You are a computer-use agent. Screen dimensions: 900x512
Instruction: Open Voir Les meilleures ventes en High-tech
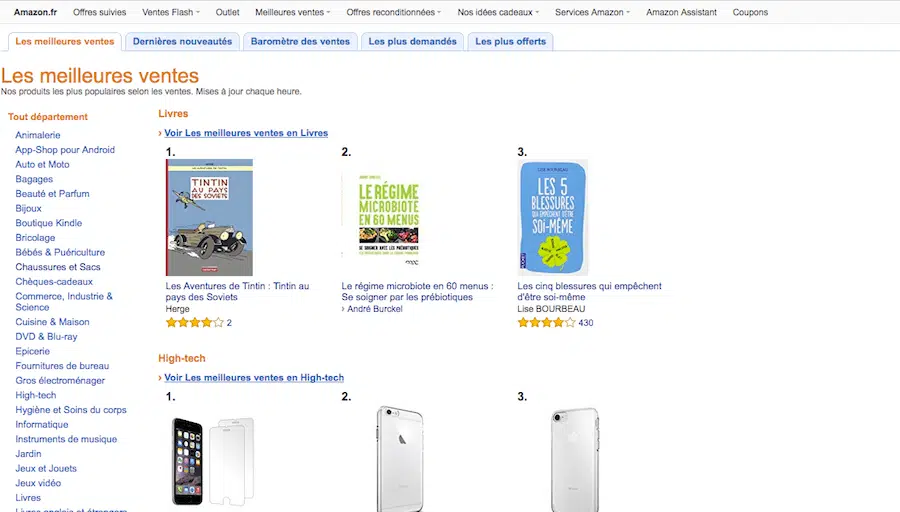pyautogui.click(x=254, y=378)
